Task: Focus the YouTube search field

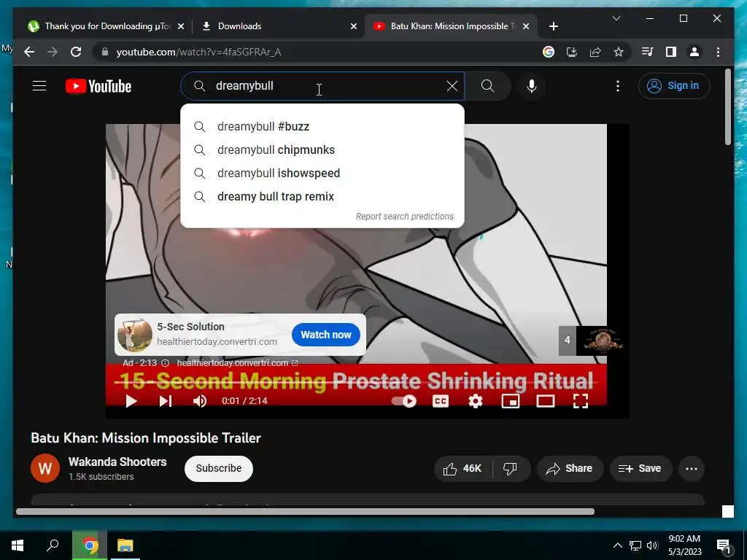Action: tap(323, 86)
